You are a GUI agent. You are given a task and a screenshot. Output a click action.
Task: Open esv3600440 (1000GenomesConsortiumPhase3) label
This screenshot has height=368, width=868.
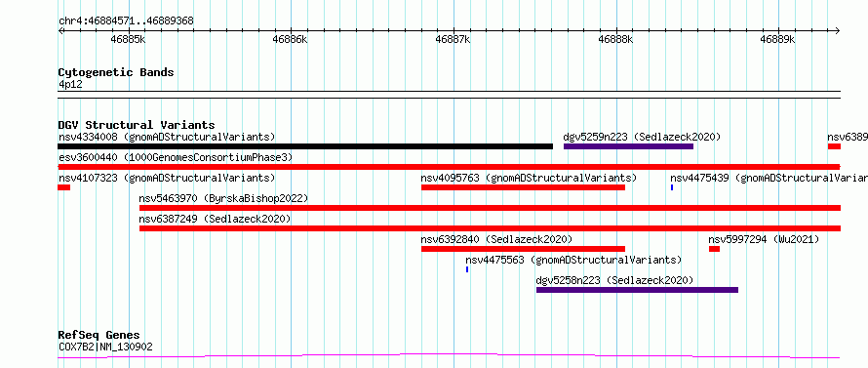(176, 157)
